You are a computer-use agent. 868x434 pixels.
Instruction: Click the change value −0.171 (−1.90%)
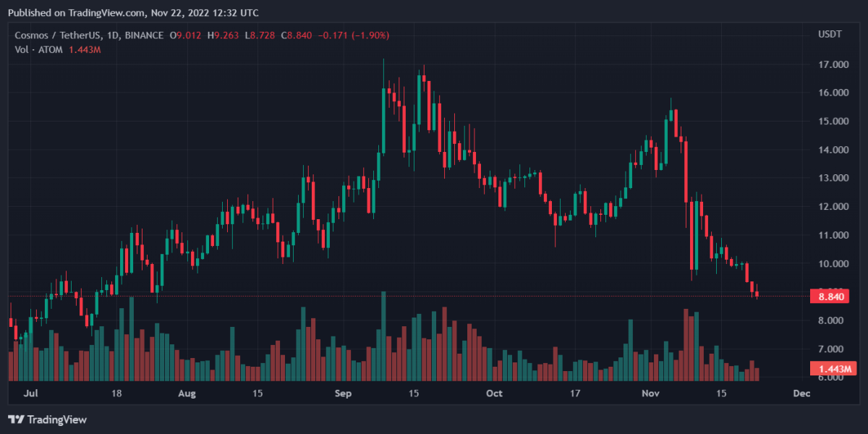(354, 35)
